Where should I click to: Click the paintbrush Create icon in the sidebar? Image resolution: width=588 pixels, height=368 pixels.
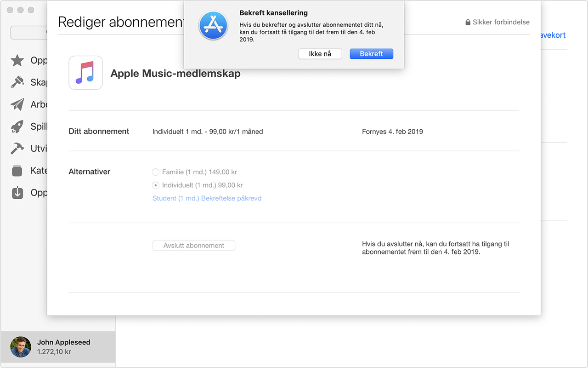[x=17, y=82]
